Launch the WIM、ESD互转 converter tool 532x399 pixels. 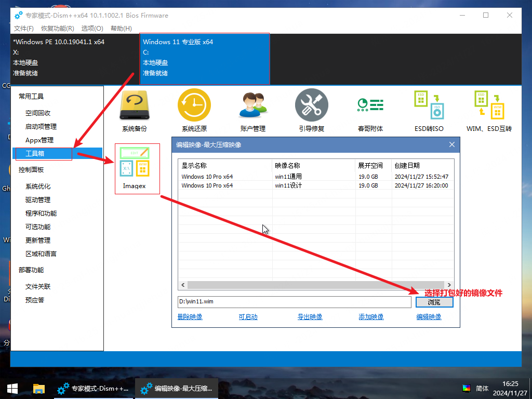coord(489,110)
